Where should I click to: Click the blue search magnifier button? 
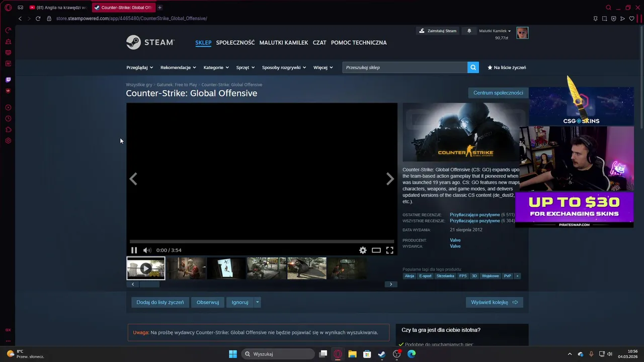(x=473, y=67)
